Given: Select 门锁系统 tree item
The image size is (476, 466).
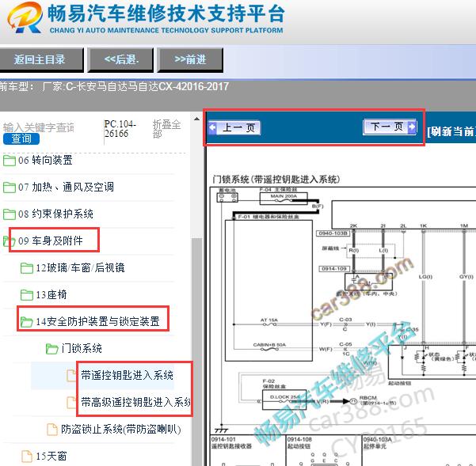Looking at the screenshot, I should tap(82, 348).
